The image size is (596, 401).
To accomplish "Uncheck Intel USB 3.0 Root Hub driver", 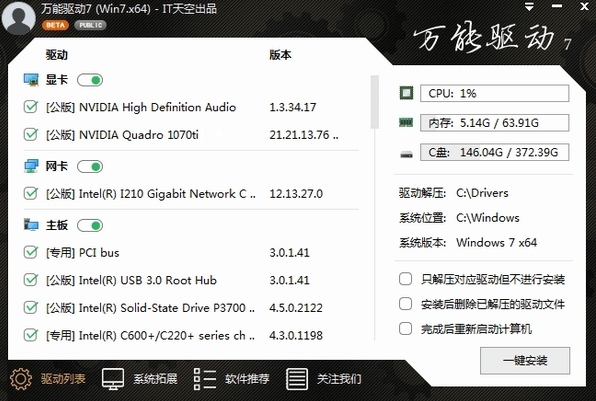I will 30,280.
